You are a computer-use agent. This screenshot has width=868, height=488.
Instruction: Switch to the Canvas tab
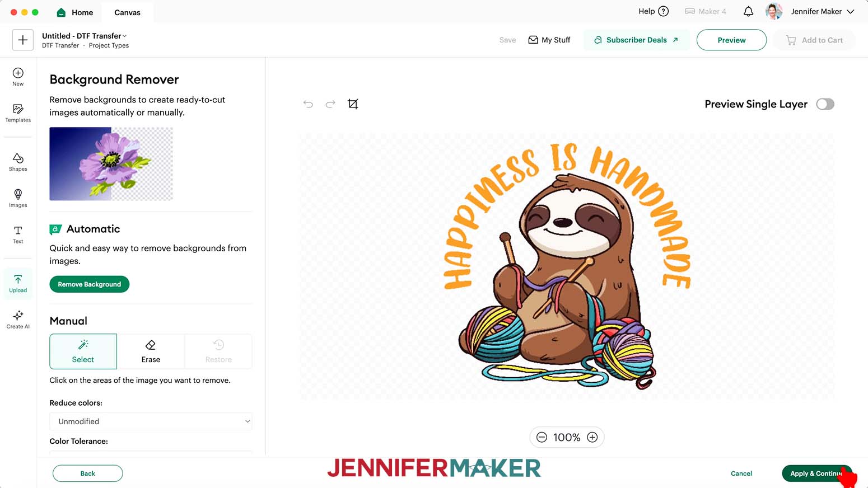(x=127, y=12)
